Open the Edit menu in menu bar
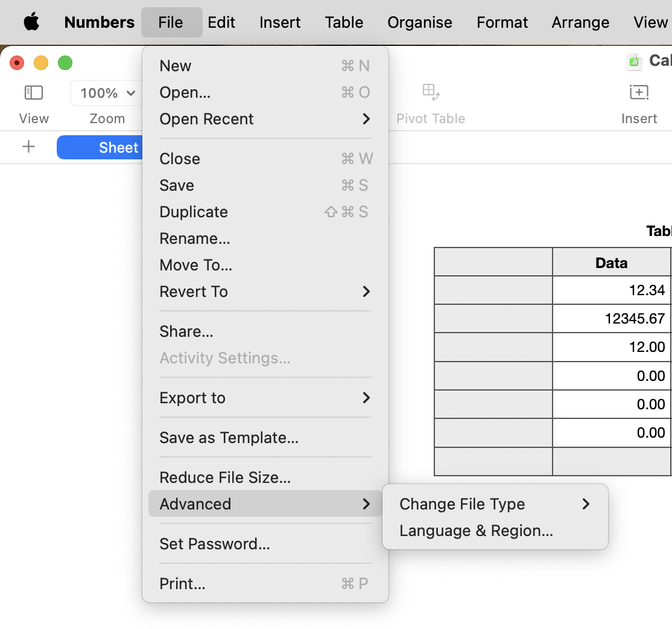672x629 pixels. [221, 22]
